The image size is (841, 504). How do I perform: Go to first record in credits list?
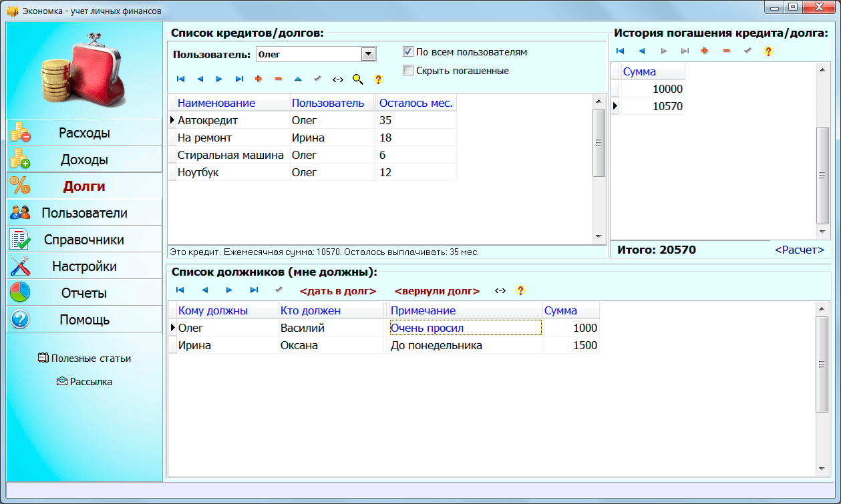click(180, 79)
